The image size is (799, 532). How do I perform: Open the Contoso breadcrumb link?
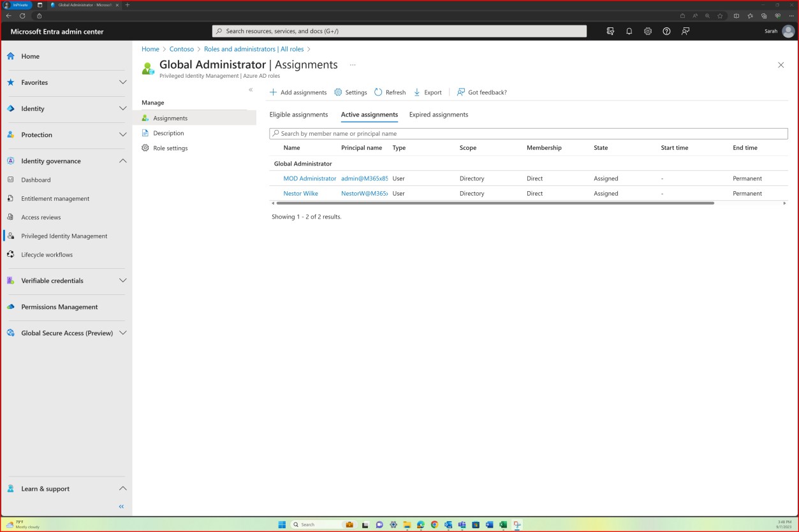click(x=182, y=48)
